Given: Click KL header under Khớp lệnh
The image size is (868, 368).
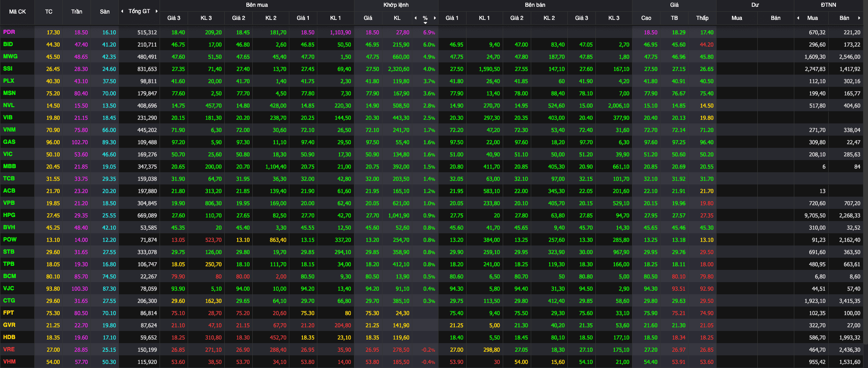Looking at the screenshot, I should point(397,18).
